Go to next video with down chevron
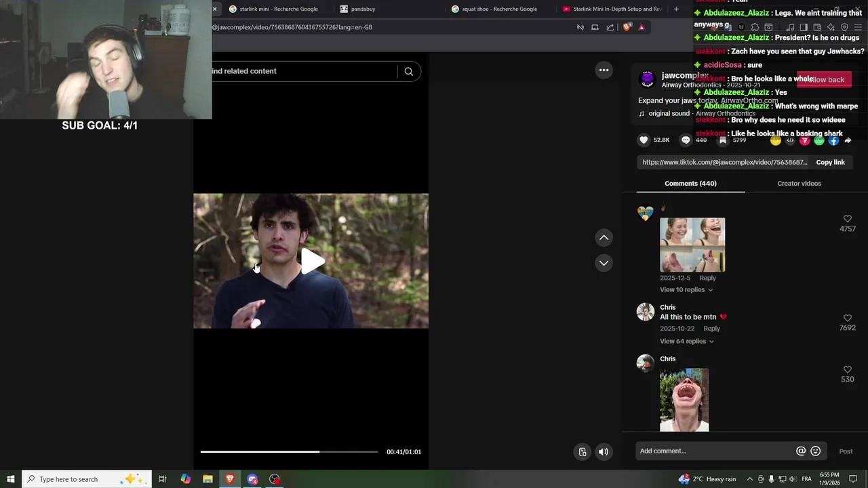Screen dimensions: 868x488 [x=604, y=263]
